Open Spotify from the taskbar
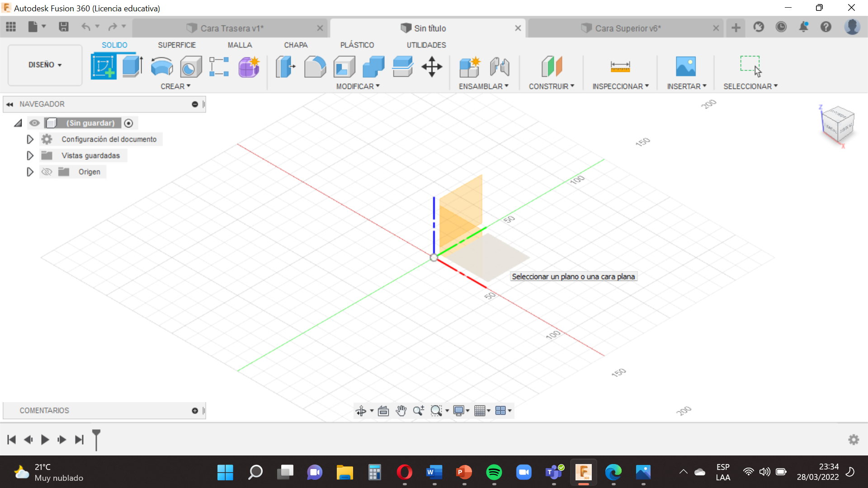 [494, 472]
